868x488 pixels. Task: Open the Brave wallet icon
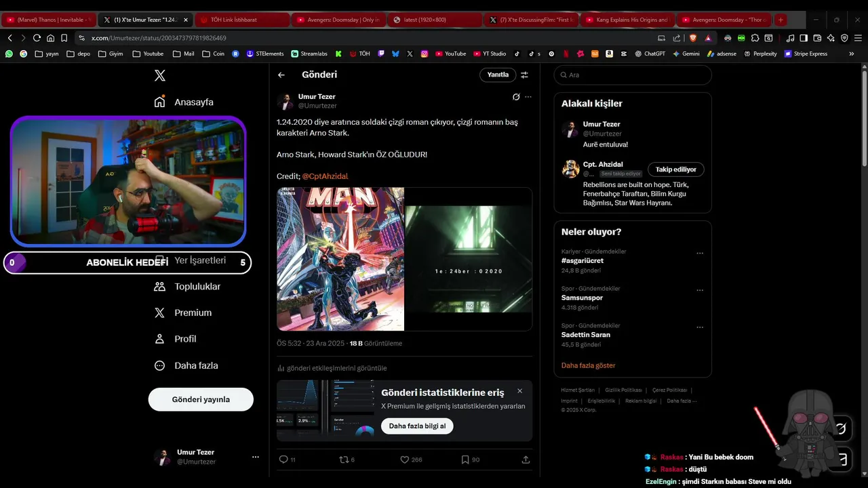coord(817,38)
